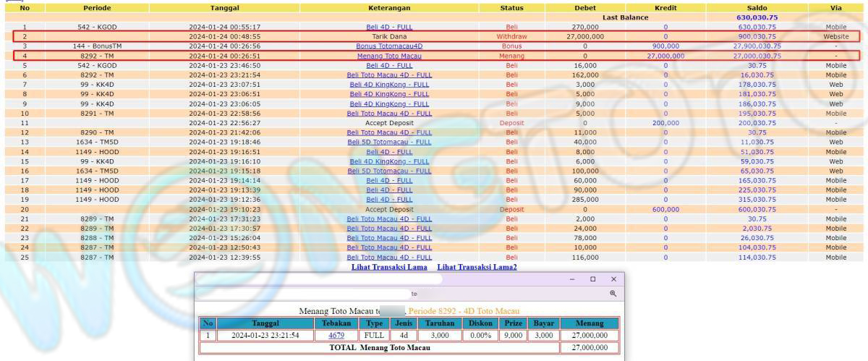Close the Menang Toto Macau popup window
This screenshot has width=868, height=361.
(x=613, y=279)
